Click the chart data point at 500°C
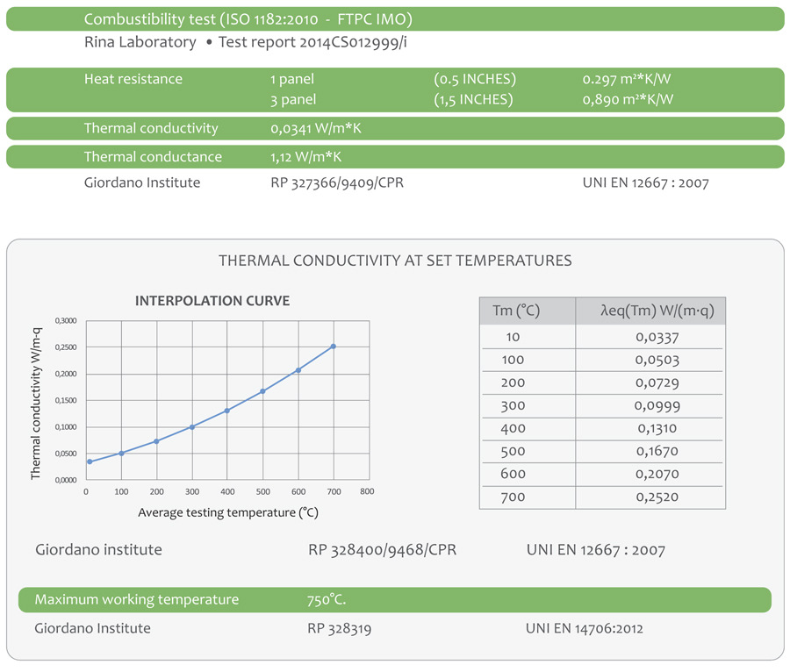The height and width of the screenshot is (672, 790). tap(262, 391)
